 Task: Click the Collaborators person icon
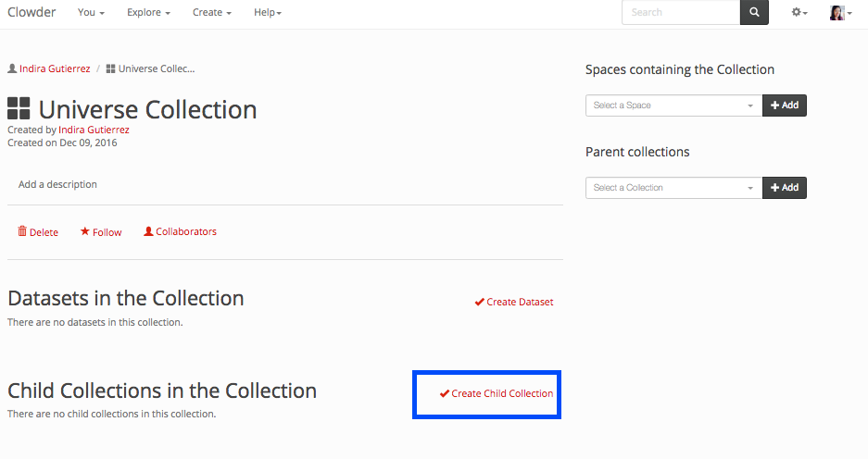[x=148, y=231]
